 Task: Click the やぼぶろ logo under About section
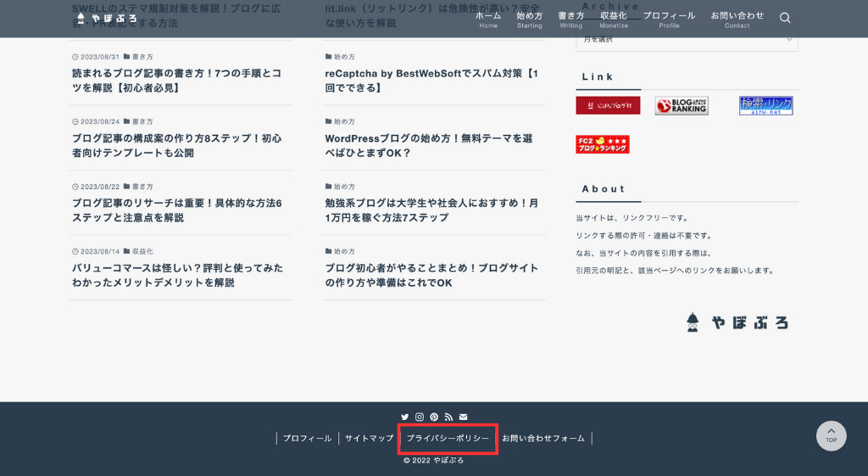point(737,322)
